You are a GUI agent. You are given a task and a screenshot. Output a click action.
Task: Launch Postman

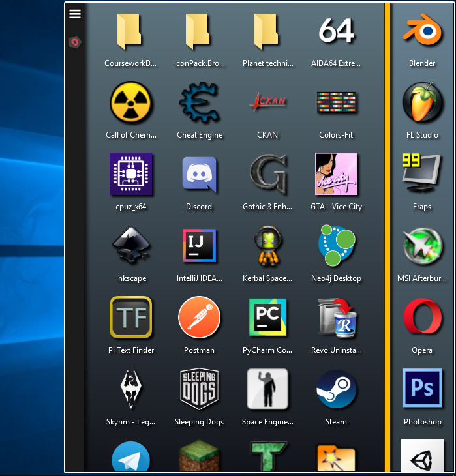point(199,318)
